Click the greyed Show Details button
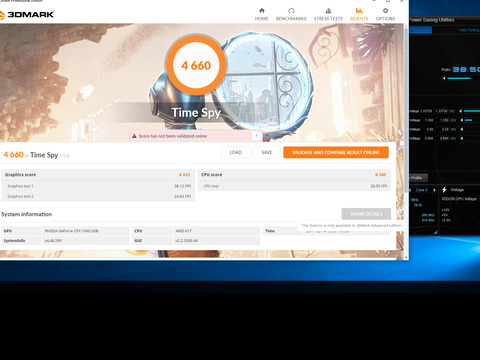480x360 pixels. point(366,214)
